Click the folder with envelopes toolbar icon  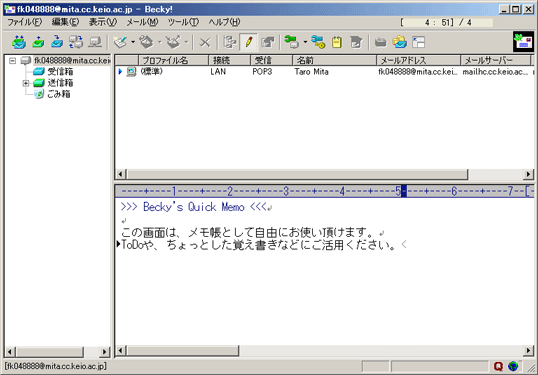(400, 42)
